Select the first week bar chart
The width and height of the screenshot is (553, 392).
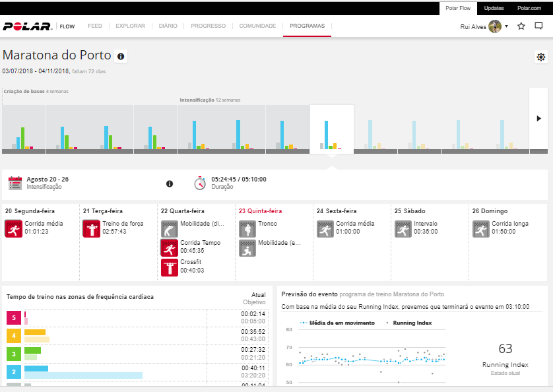[24, 129]
